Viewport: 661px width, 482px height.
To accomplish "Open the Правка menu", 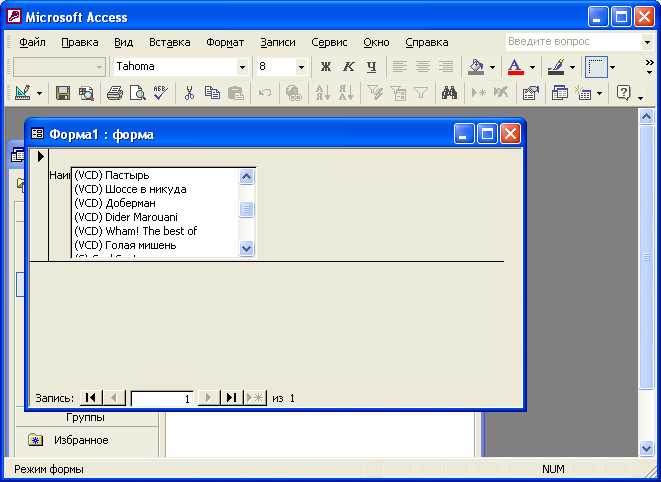I will tap(80, 42).
